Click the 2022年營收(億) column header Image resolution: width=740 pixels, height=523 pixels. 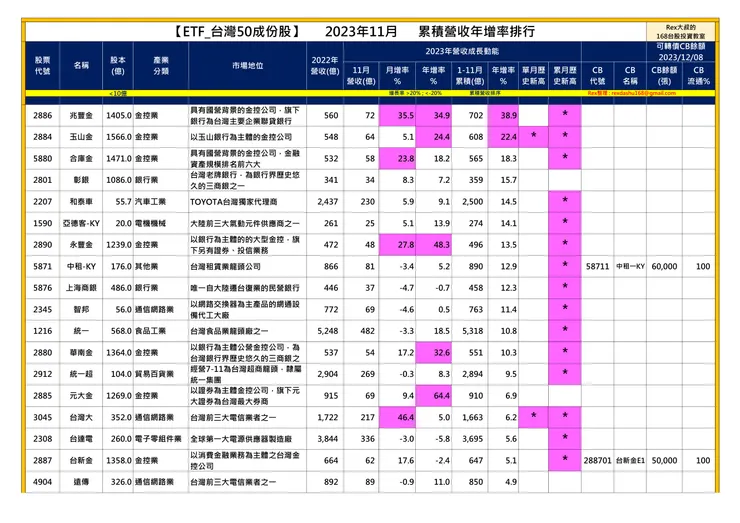pyautogui.click(x=325, y=66)
